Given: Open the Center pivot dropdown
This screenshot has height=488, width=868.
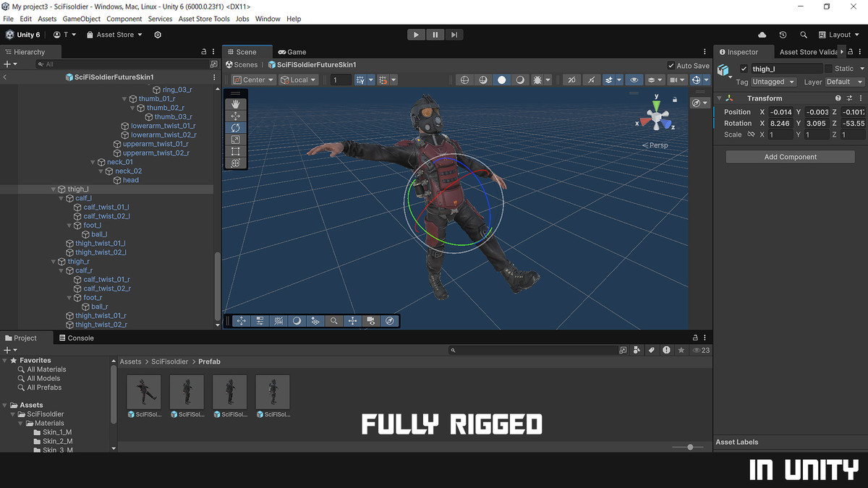Looking at the screenshot, I should point(254,80).
